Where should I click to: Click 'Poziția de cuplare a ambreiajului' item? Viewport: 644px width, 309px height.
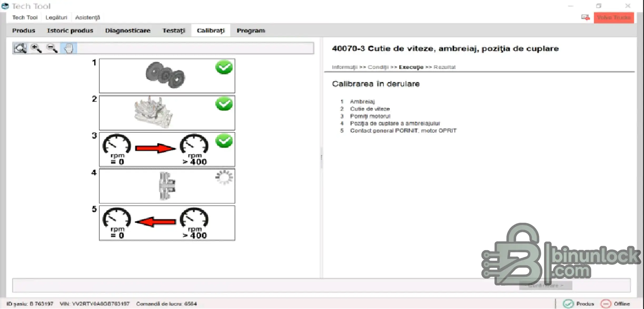tap(395, 123)
